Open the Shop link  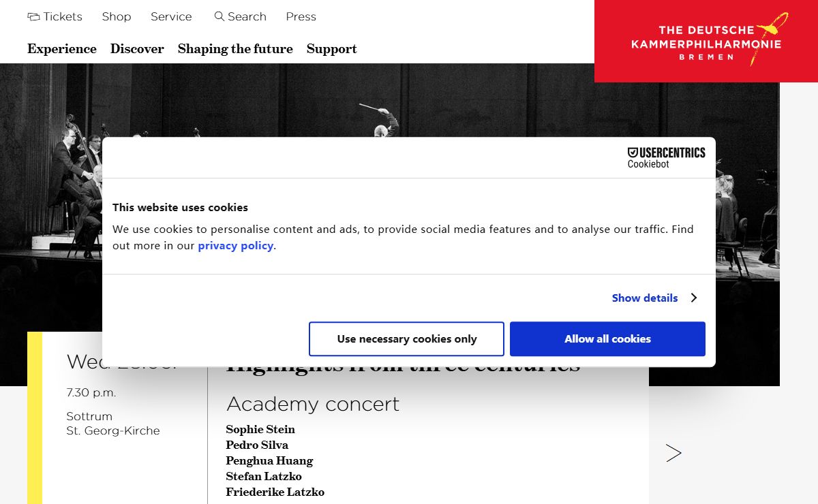point(117,16)
